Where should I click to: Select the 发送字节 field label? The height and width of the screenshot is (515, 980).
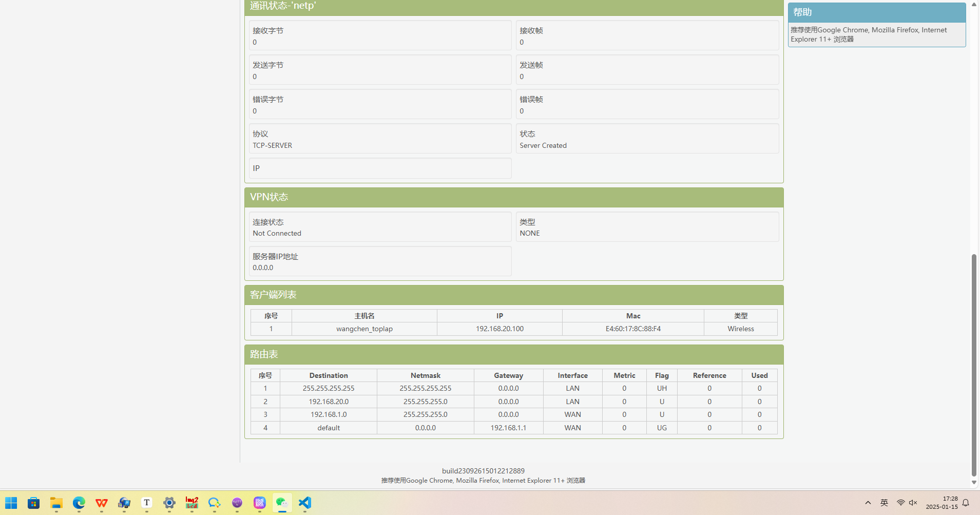(268, 65)
